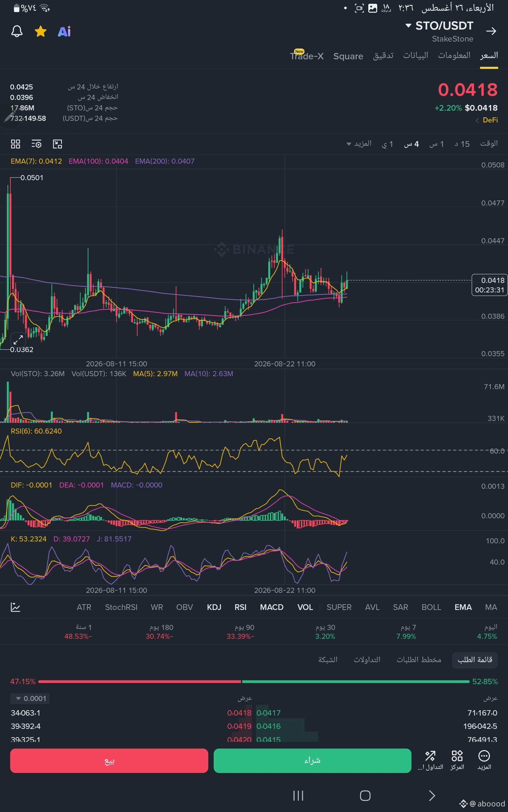
Task: Tap the fullscreen expand chart icon
Action: tap(18, 340)
